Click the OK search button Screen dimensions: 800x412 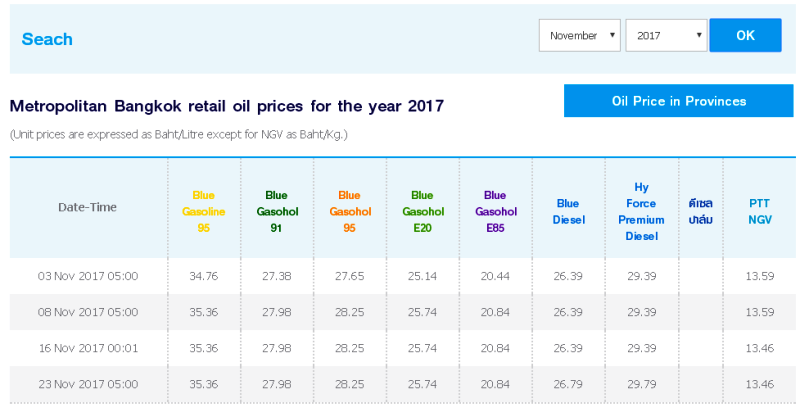click(x=745, y=35)
